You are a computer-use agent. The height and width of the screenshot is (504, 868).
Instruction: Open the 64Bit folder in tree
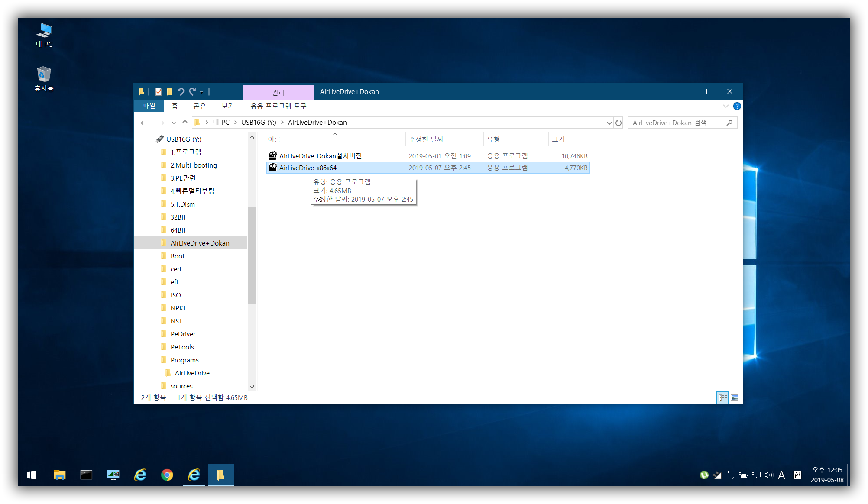[x=178, y=230]
